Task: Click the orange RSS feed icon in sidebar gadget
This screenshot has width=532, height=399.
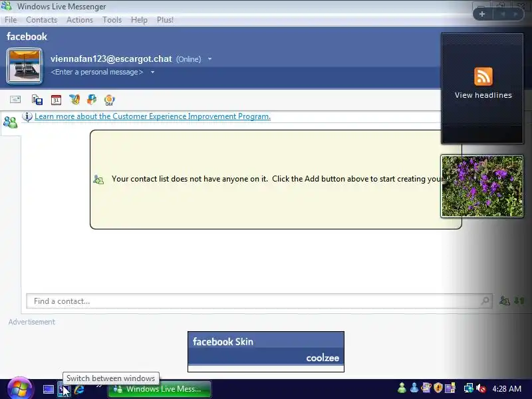Action: coord(483,76)
